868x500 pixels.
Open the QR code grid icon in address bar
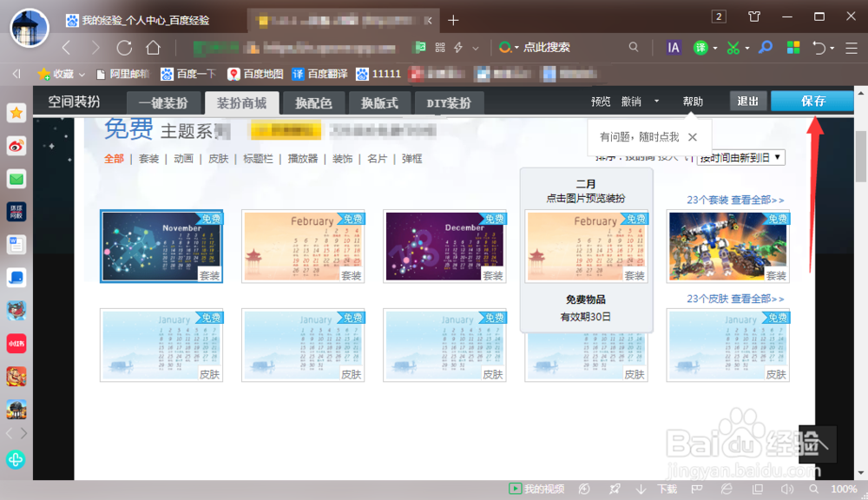[440, 48]
